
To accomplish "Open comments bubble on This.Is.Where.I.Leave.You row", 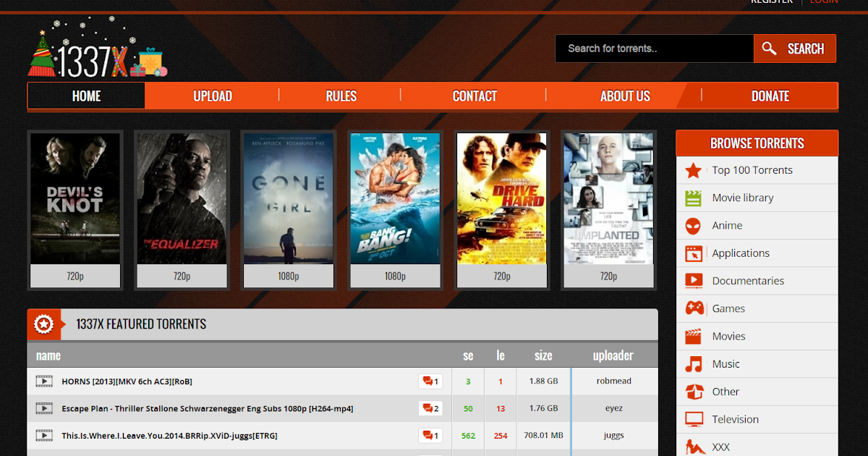I will (430, 436).
